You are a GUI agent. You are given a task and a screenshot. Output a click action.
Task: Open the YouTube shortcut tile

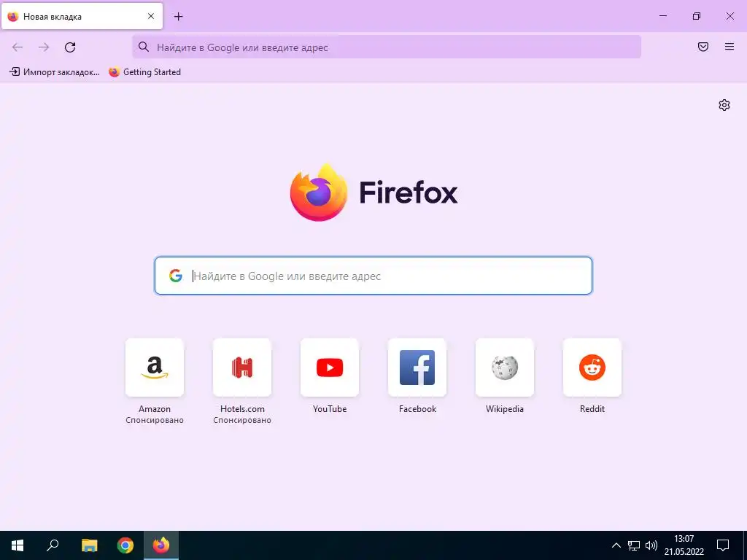(x=330, y=367)
